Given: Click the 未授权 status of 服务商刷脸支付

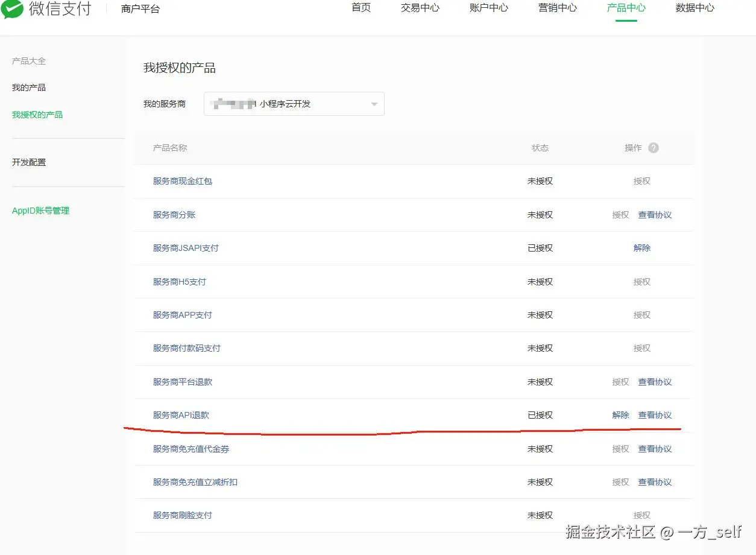Looking at the screenshot, I should click(540, 515).
